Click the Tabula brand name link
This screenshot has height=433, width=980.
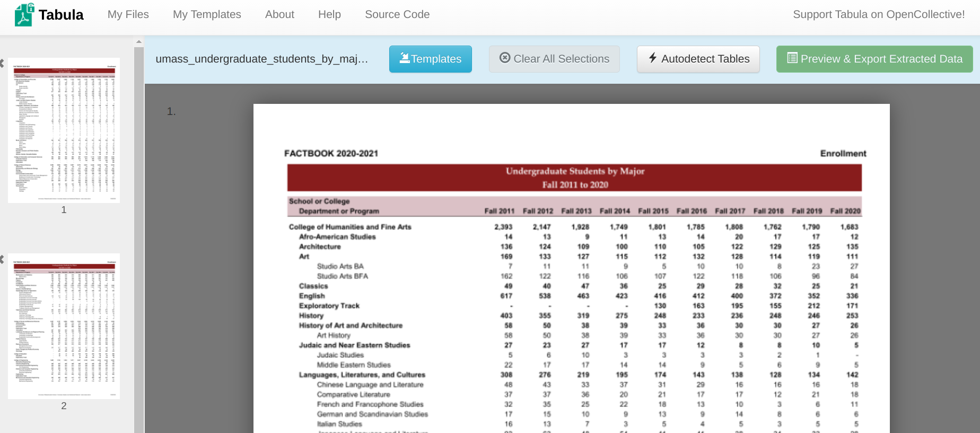(x=61, y=15)
